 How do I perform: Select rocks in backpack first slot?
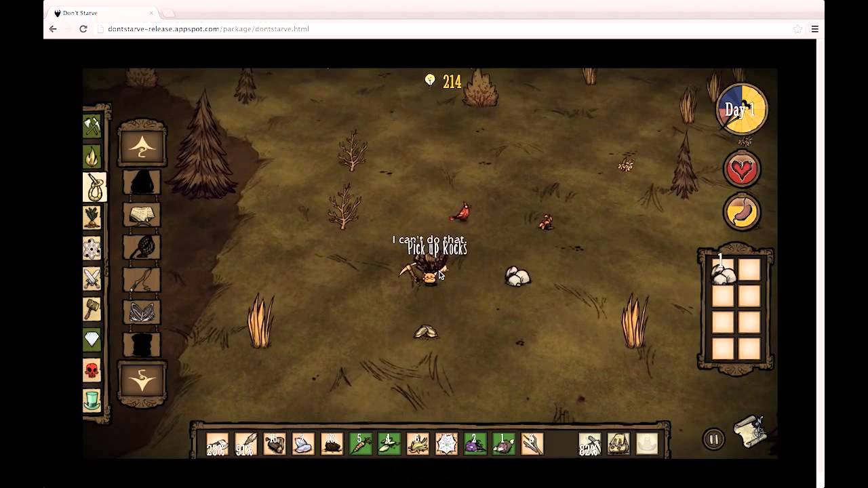[723, 270]
